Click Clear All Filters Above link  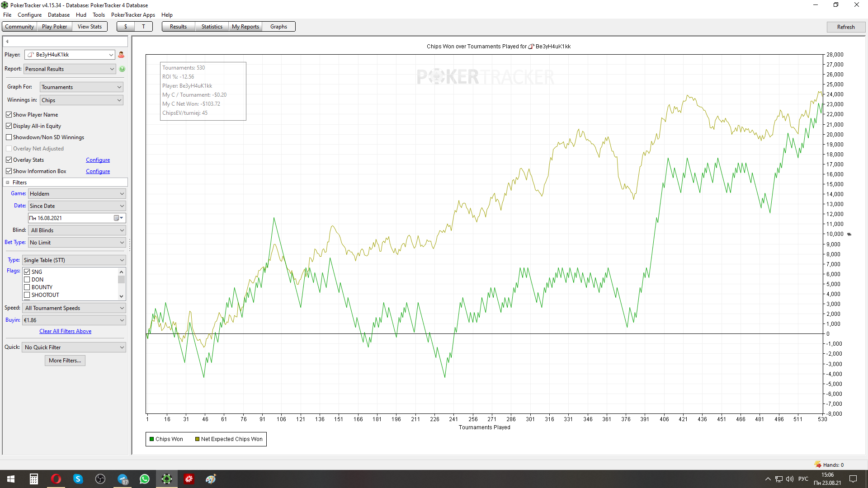(x=65, y=331)
